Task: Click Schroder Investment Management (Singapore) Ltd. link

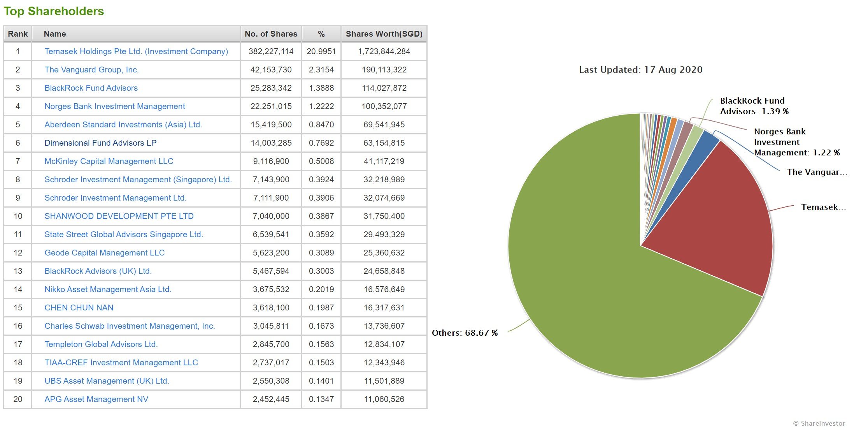Action: pyautogui.click(x=138, y=180)
